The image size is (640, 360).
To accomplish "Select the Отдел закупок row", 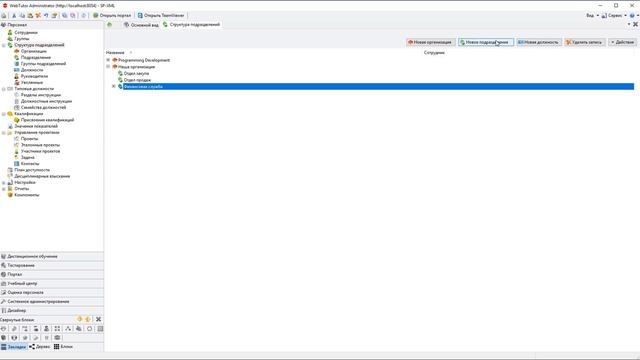I will point(136,73).
